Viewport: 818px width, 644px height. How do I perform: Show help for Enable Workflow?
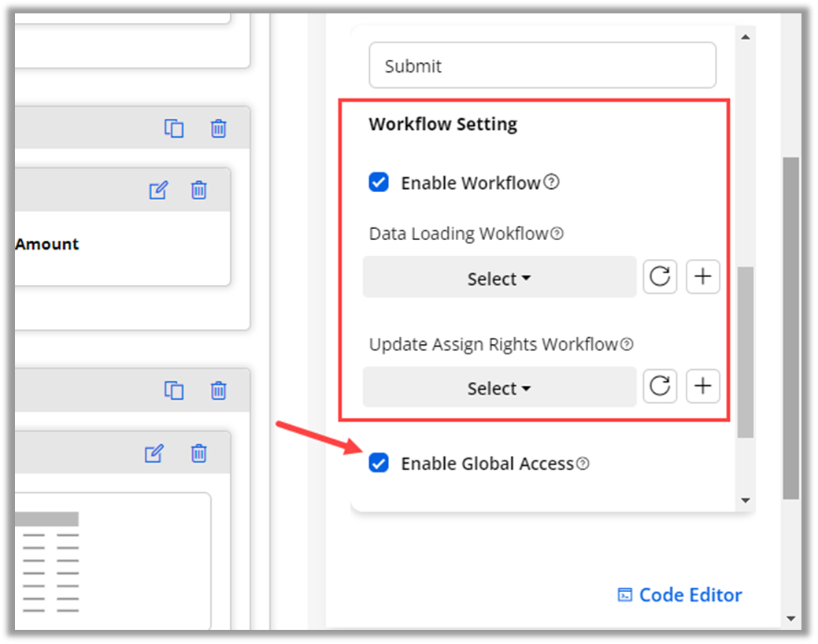552,183
